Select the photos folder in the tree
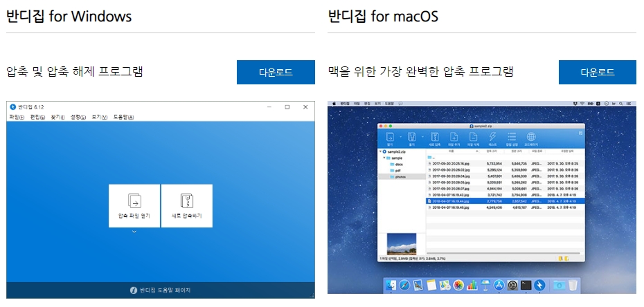The height and width of the screenshot is (307, 644). (402, 176)
